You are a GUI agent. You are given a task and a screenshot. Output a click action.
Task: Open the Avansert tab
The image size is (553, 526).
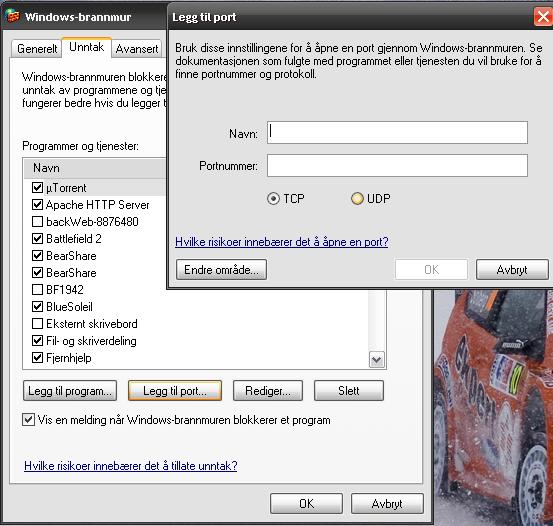coord(137,49)
